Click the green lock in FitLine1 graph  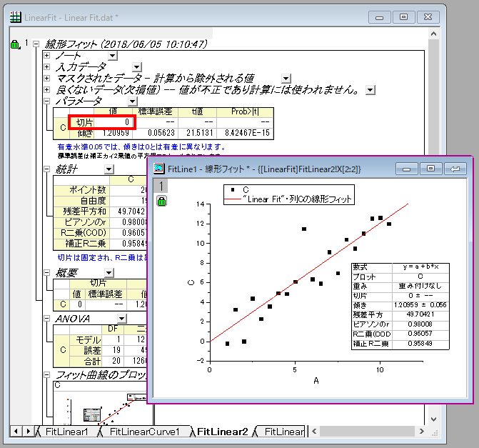tap(162, 202)
